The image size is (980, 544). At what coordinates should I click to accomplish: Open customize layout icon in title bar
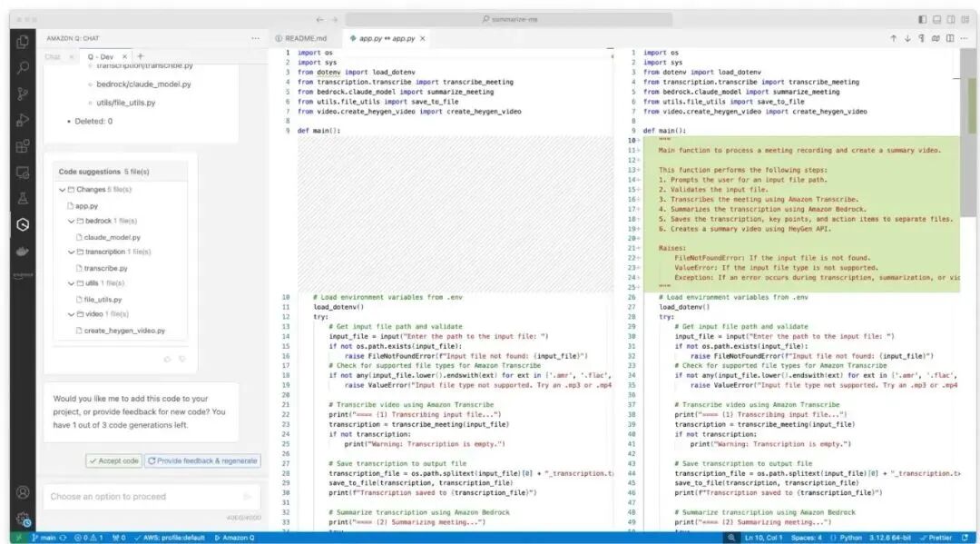[x=965, y=19]
